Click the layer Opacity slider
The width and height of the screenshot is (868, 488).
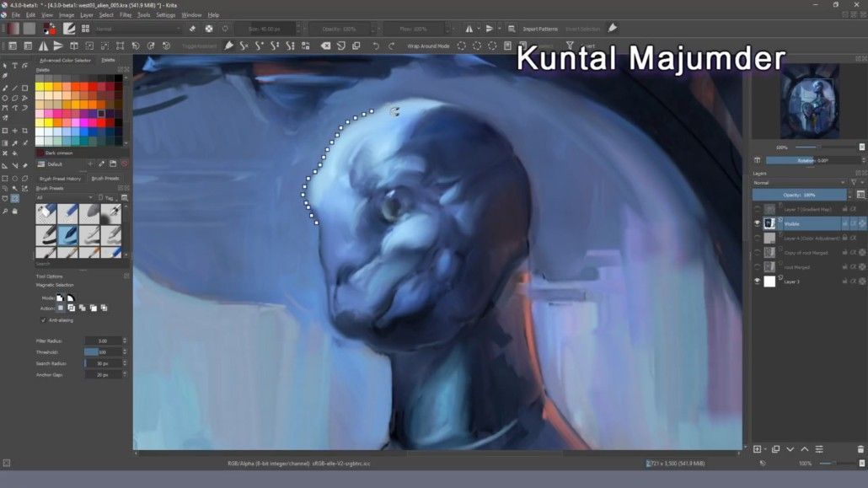(799, 195)
